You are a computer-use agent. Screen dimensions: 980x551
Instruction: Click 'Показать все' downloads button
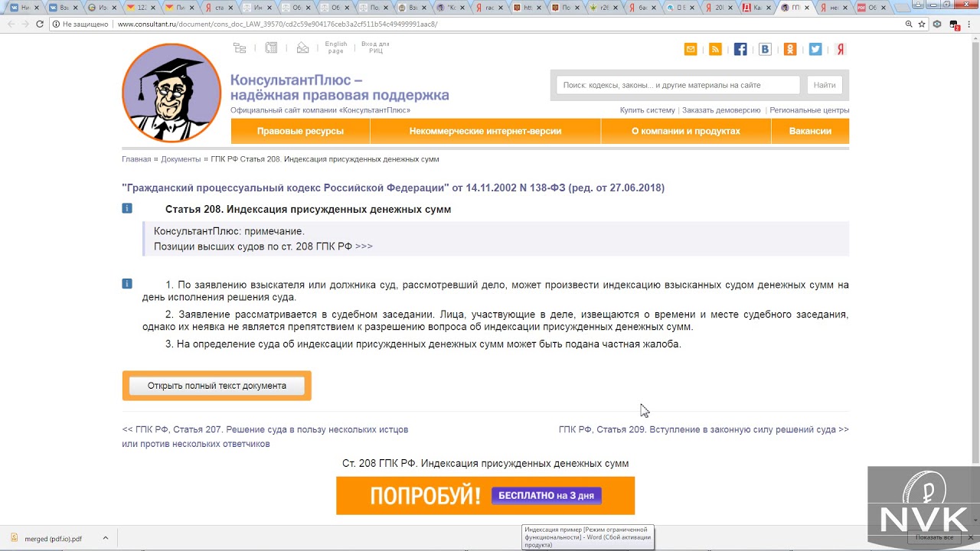933,538
